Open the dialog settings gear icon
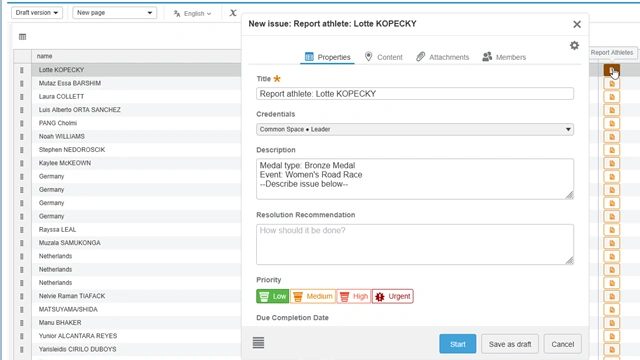This screenshot has width=640, height=360. pos(574,45)
